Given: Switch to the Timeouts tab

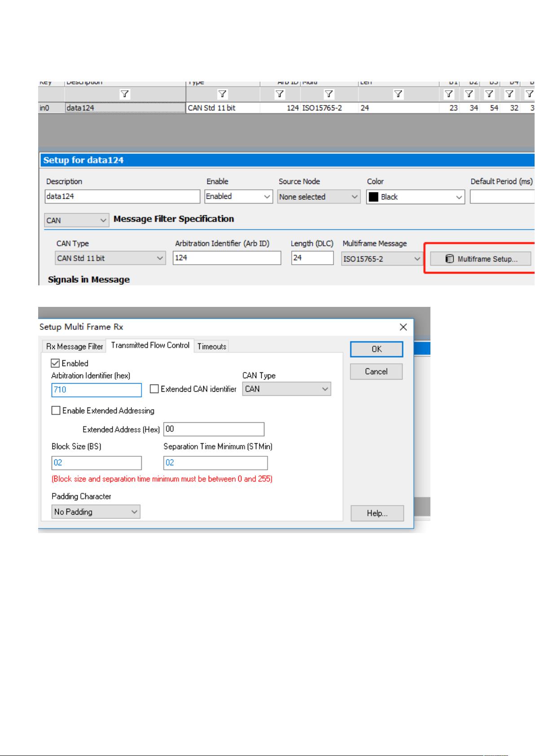Looking at the screenshot, I should (x=212, y=346).
